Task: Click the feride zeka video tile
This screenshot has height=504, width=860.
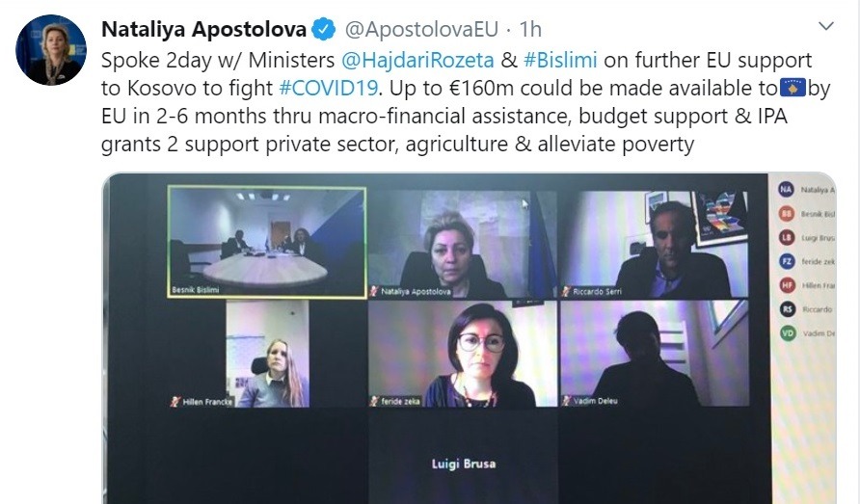Action: point(463,355)
